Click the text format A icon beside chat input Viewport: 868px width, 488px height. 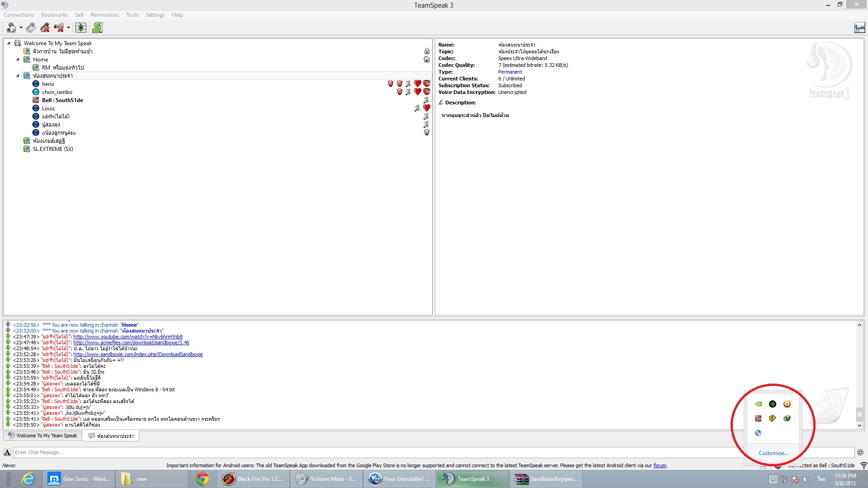pyautogui.click(x=7, y=452)
